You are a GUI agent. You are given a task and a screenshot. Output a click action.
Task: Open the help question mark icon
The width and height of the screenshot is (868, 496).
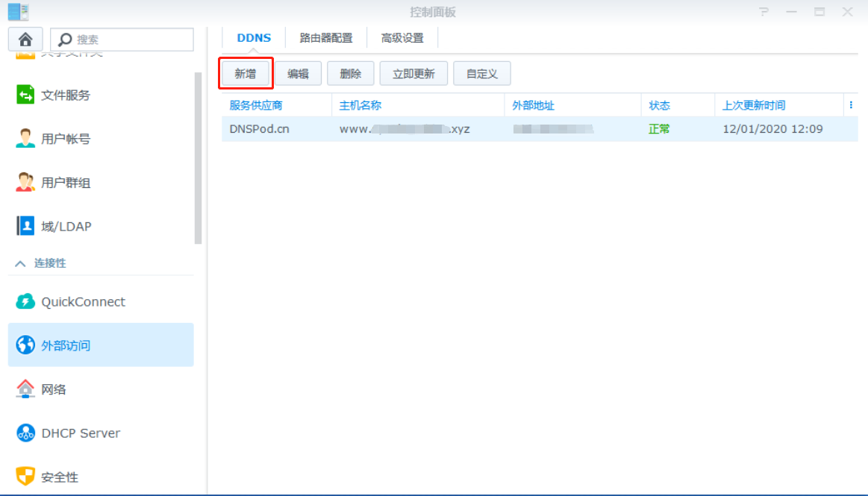[x=763, y=12]
